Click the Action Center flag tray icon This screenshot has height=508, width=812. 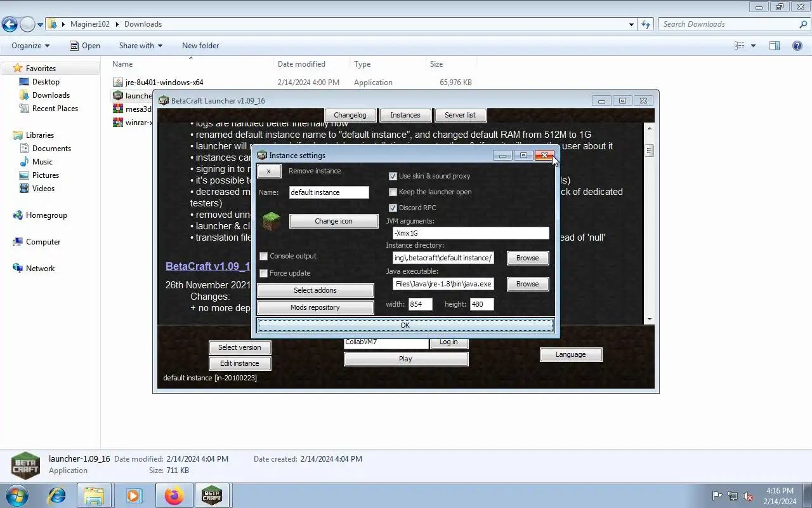pyautogui.click(x=717, y=496)
